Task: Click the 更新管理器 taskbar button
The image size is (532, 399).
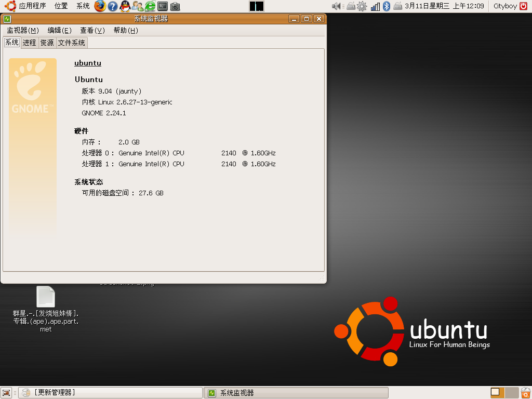Action: click(110, 393)
